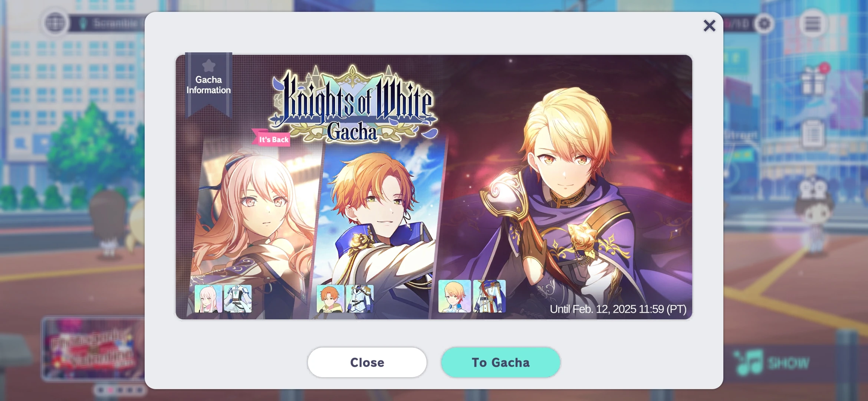Tap the round icon beside the hamburger menu
The height and width of the screenshot is (401, 868).
[764, 24]
